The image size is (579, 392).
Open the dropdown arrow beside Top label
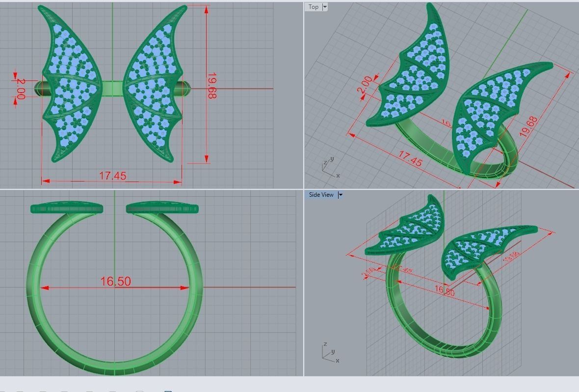[325, 7]
